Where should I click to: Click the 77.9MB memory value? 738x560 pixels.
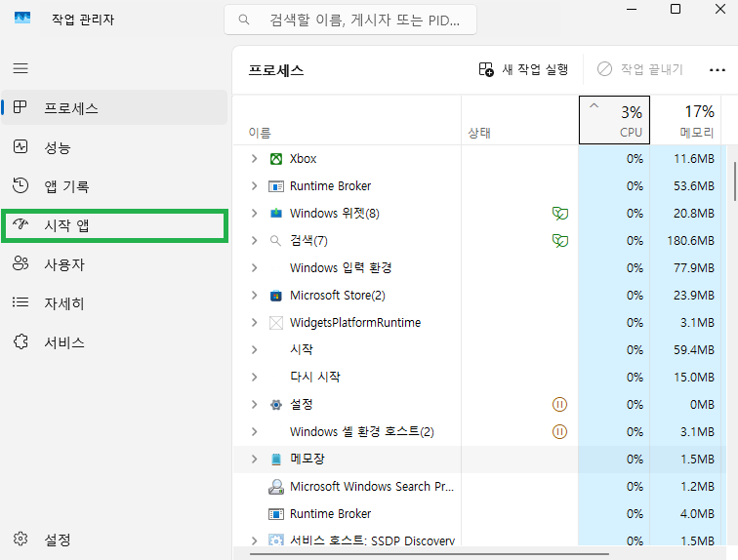pyautogui.click(x=694, y=268)
